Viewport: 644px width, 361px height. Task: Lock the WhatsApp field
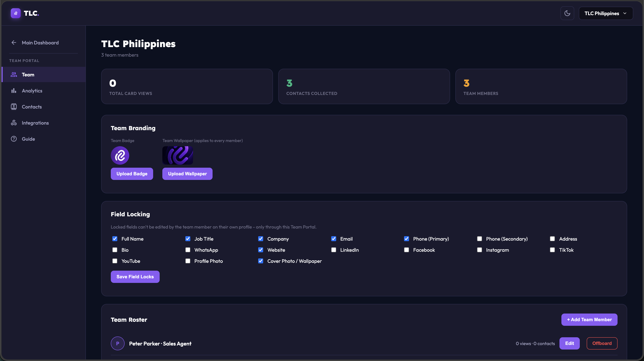188,250
